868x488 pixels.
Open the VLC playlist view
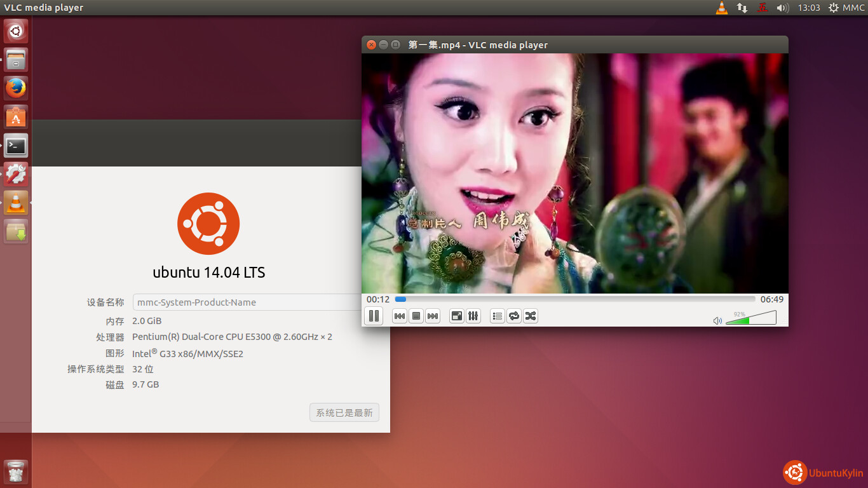(498, 316)
